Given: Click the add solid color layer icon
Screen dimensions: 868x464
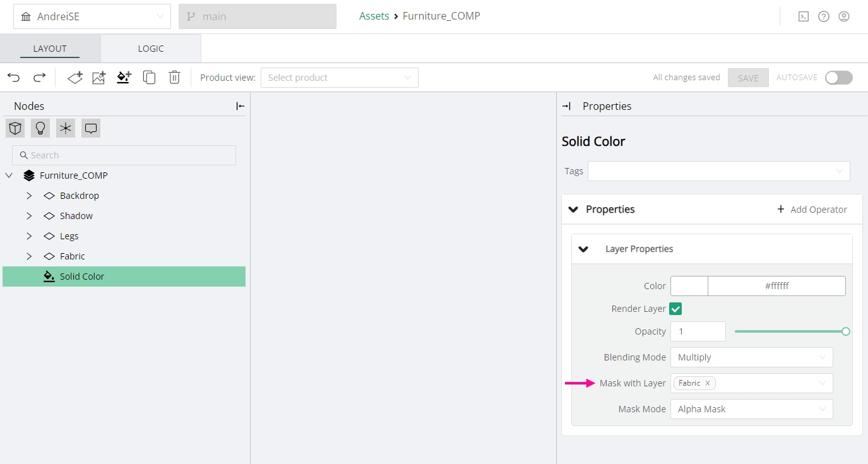Looking at the screenshot, I should click(124, 78).
